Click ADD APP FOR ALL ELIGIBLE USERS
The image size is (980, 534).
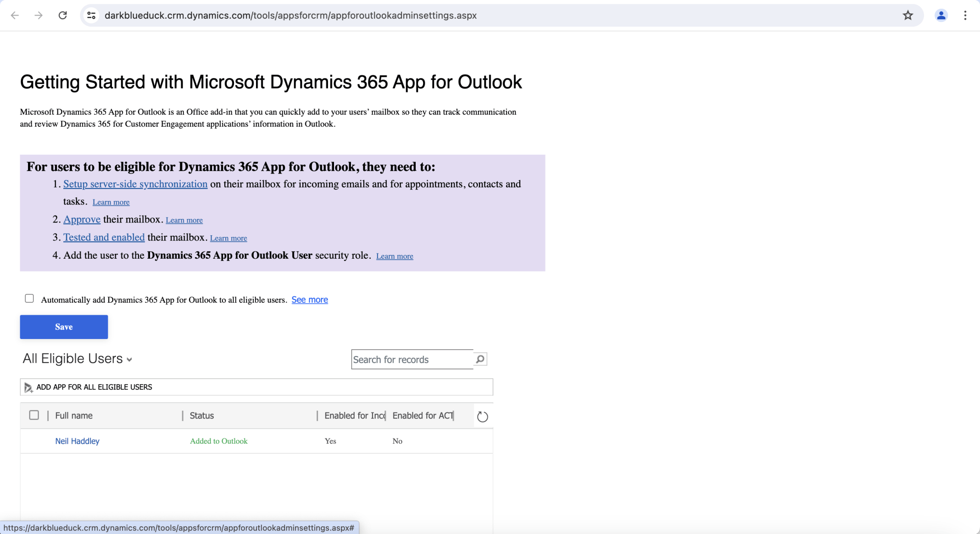[x=94, y=387]
